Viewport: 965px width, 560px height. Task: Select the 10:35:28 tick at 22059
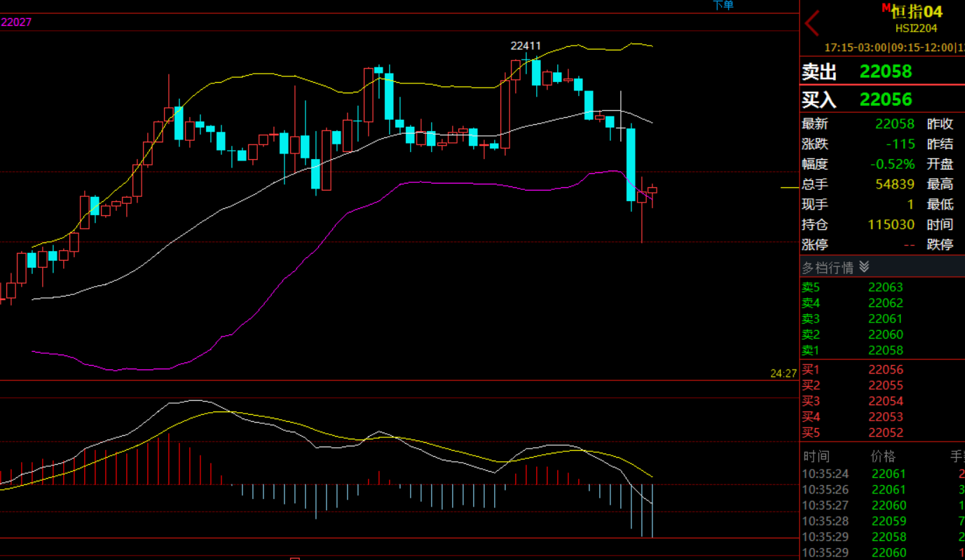(882, 521)
